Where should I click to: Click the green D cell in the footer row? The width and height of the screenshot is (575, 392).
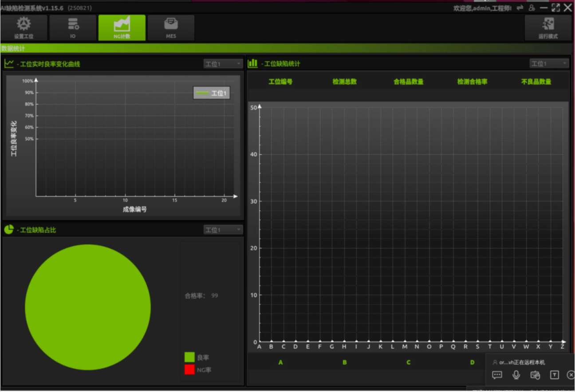(473, 362)
